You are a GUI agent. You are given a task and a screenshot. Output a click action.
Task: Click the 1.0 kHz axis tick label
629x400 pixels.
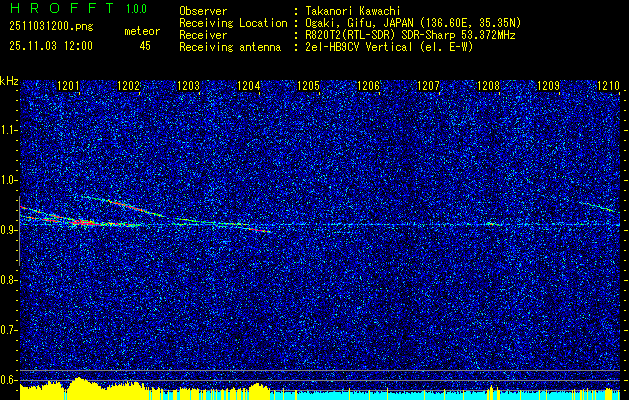point(8,181)
